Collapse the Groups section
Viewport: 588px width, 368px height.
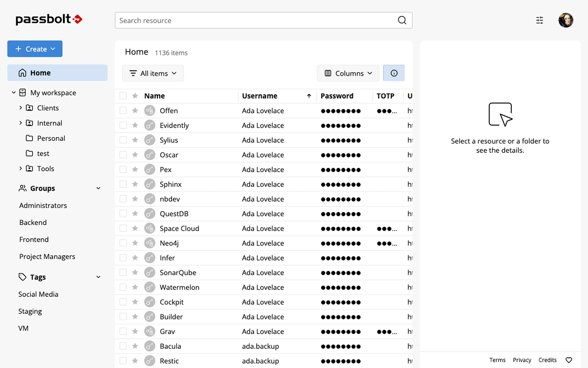point(98,188)
